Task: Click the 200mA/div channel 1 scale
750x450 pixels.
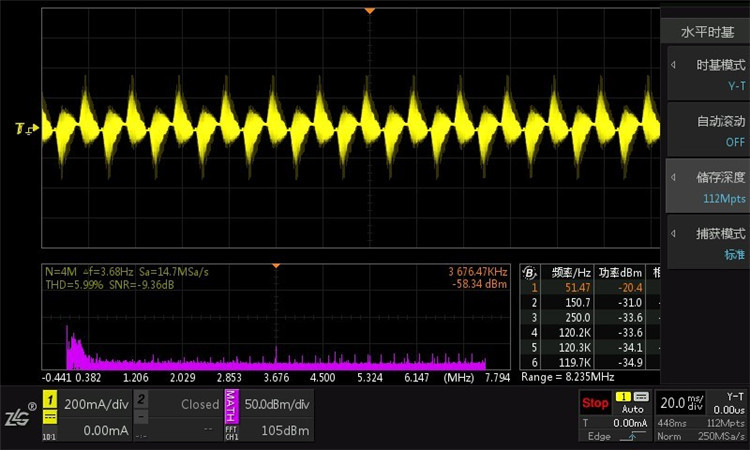Action: (x=95, y=404)
